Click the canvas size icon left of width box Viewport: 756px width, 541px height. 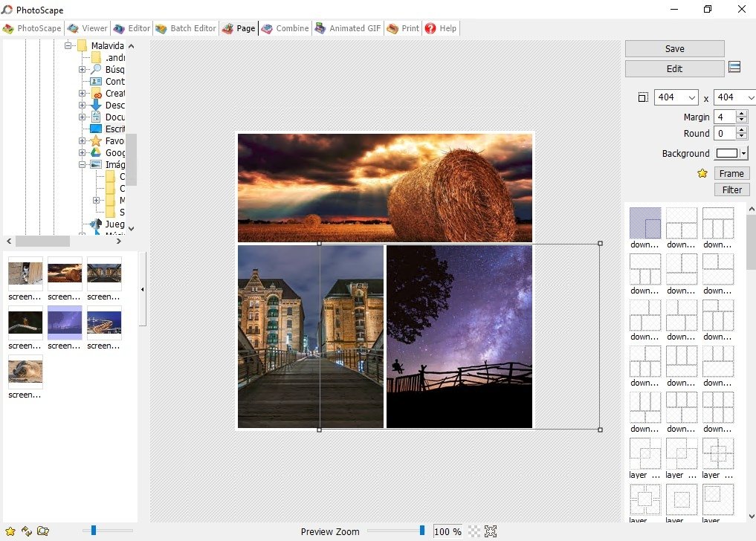[x=643, y=97]
